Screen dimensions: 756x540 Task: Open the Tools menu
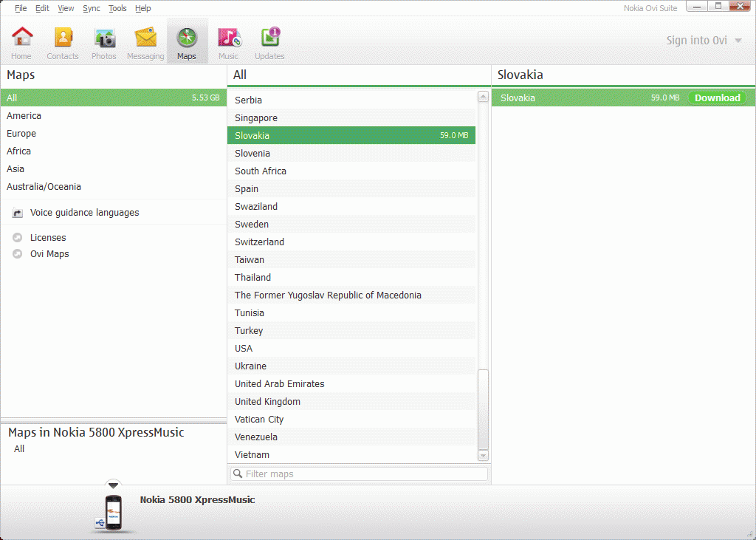tap(117, 8)
